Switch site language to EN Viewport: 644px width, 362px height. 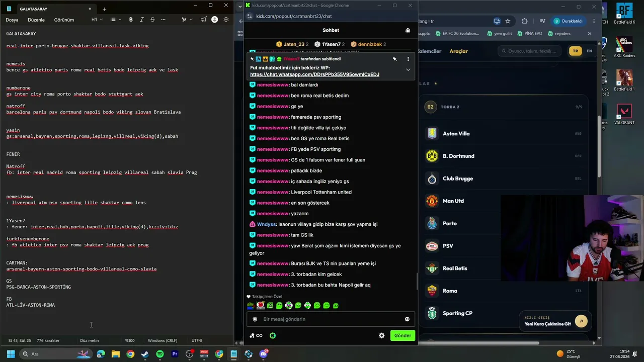589,51
